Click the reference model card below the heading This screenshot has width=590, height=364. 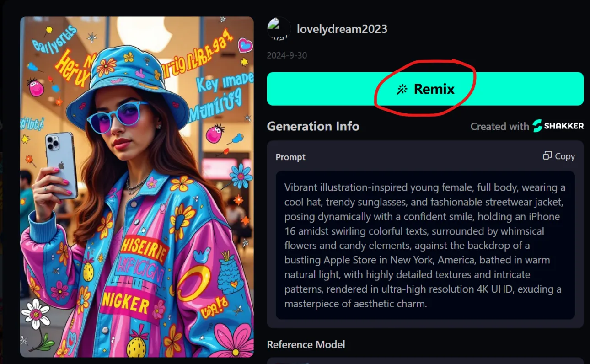425,360
